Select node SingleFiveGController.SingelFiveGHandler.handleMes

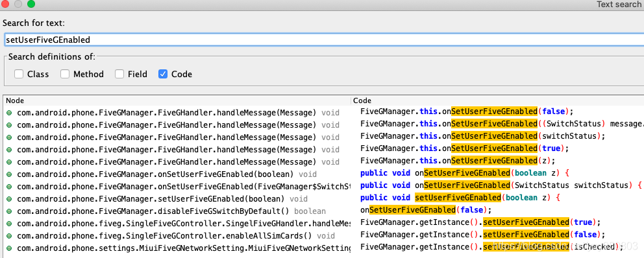tap(184, 223)
